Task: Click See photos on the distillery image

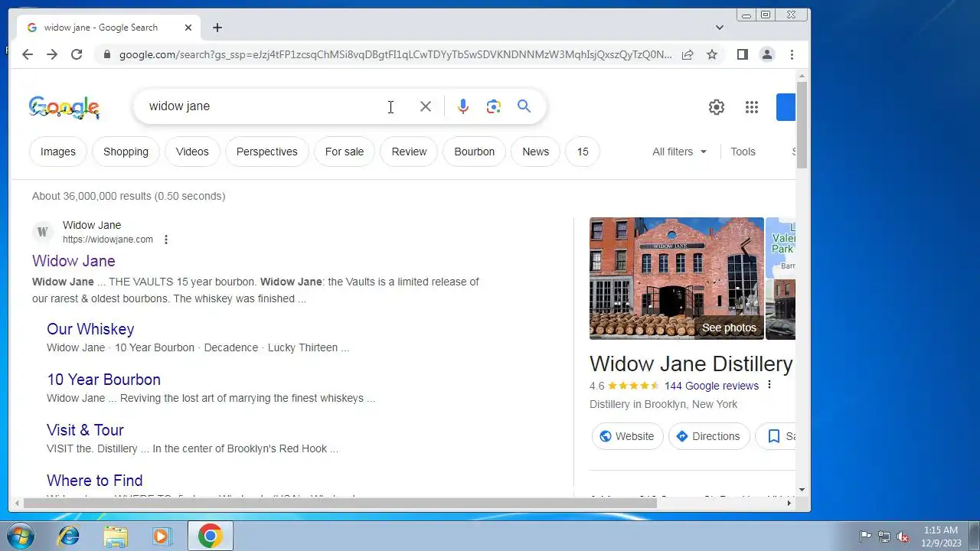Action: tap(729, 328)
